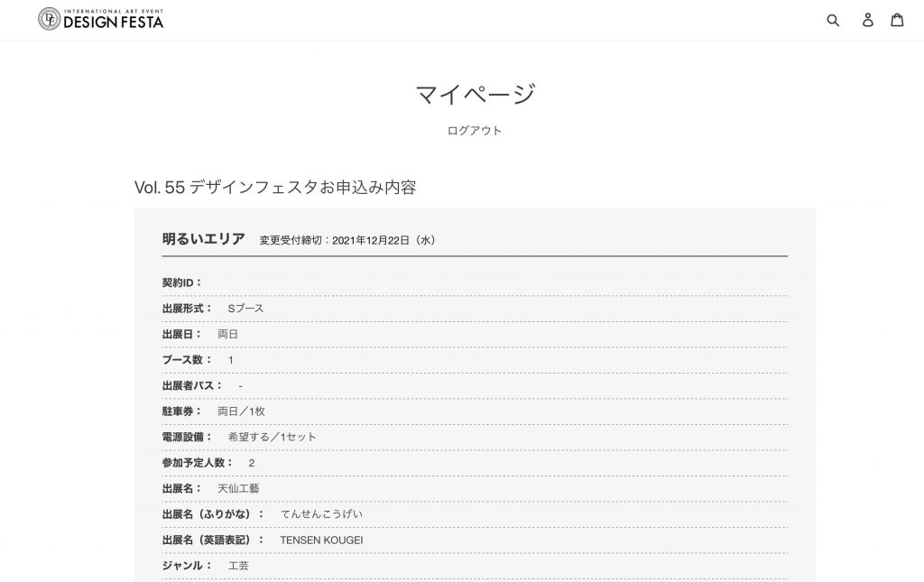The width and height of the screenshot is (924, 582).
Task: Select the ジャンル value 工芸
Action: point(238,566)
